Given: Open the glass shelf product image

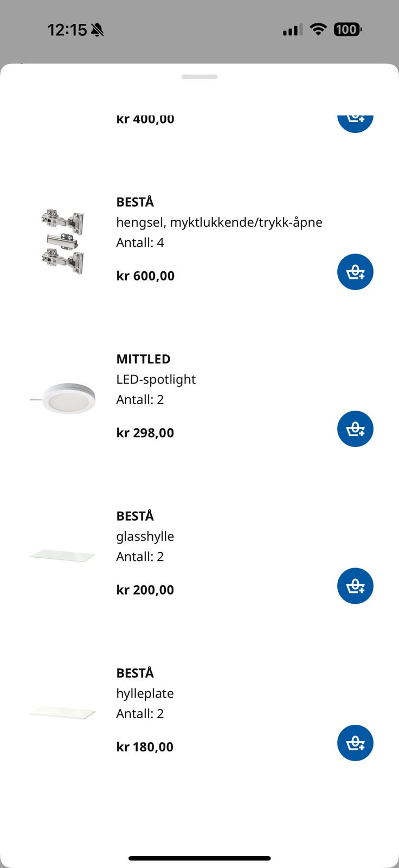Looking at the screenshot, I should pyautogui.click(x=63, y=556).
